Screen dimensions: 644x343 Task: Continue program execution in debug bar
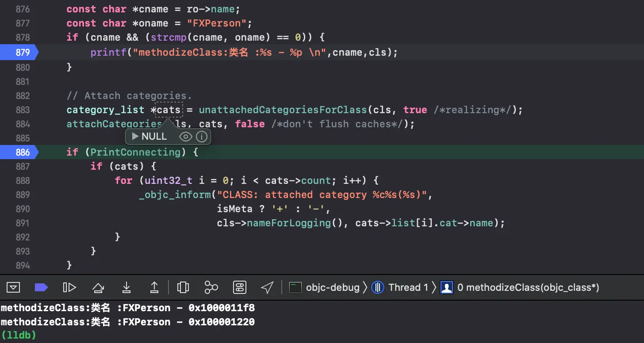point(69,288)
